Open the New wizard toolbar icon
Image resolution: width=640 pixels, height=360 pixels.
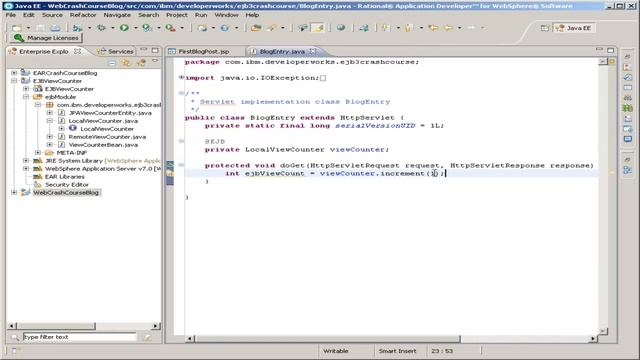(17, 28)
